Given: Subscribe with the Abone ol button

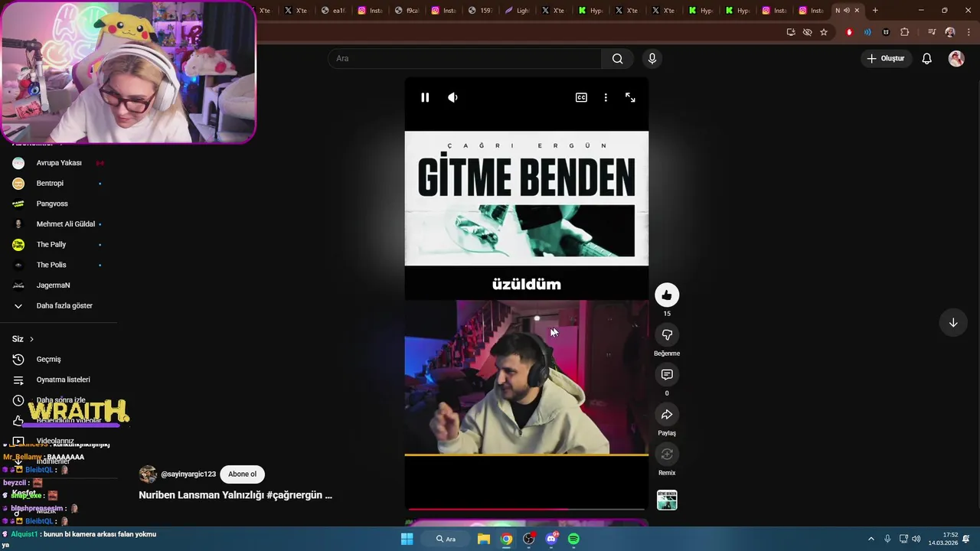Looking at the screenshot, I should tap(242, 474).
